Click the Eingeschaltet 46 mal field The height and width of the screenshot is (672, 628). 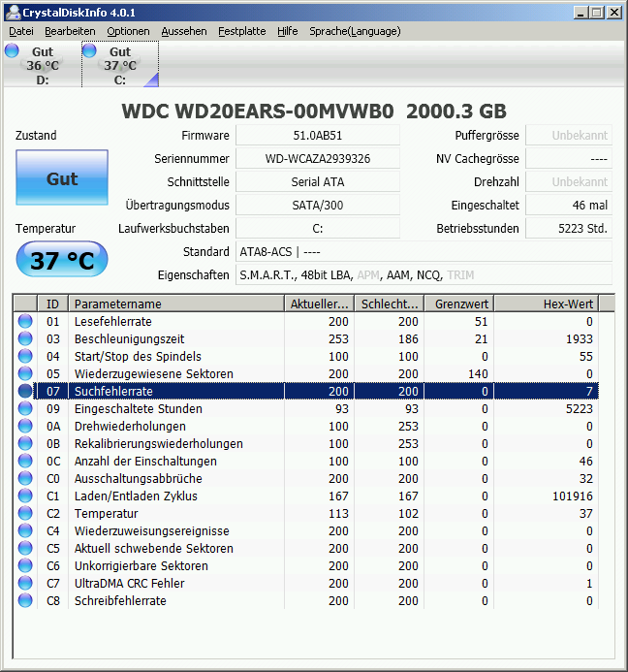(569, 205)
